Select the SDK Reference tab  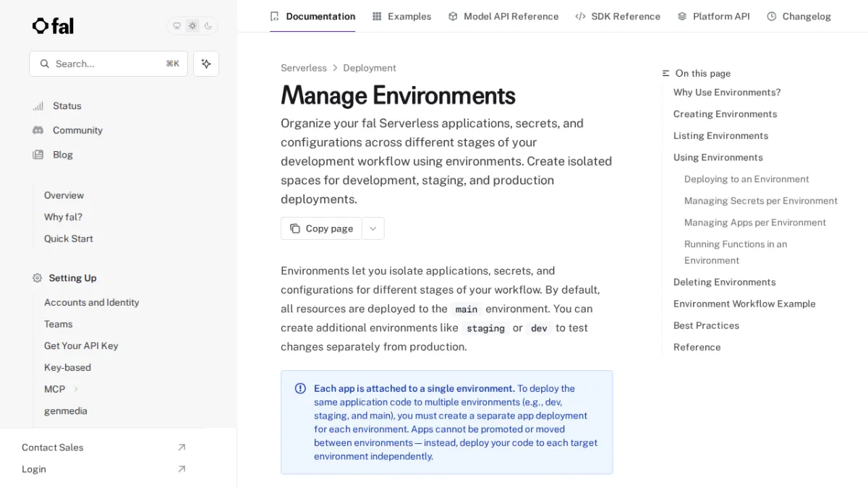point(618,16)
